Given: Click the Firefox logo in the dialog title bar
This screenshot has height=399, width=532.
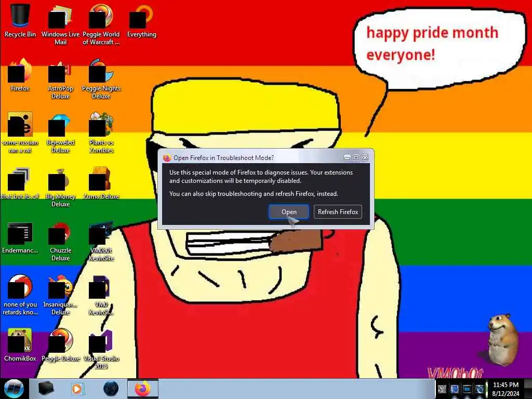Looking at the screenshot, I should (167, 158).
